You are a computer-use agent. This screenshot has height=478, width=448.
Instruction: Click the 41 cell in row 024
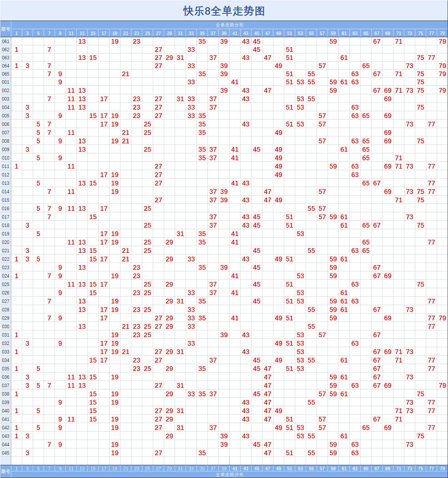235,276
